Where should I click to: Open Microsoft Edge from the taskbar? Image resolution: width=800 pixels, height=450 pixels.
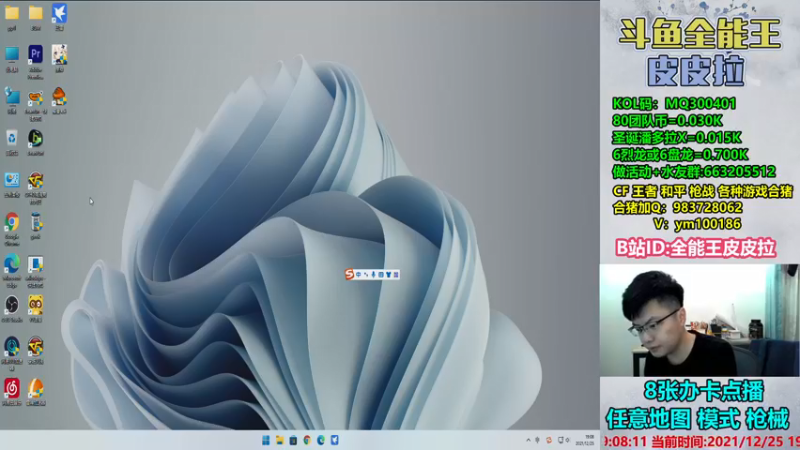point(321,440)
